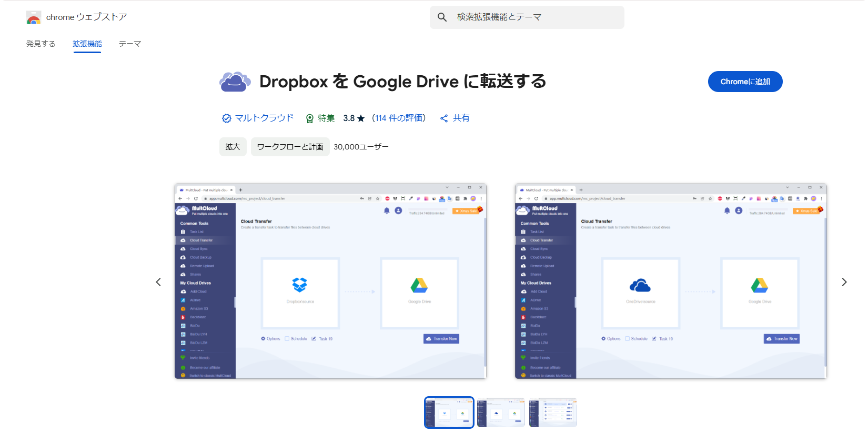Show the next screenshot with right arrow
868x443 pixels.
click(x=844, y=282)
